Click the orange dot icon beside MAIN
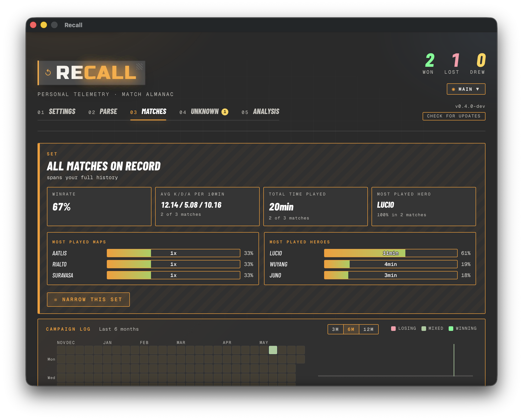This screenshot has height=420, width=523. pos(453,89)
